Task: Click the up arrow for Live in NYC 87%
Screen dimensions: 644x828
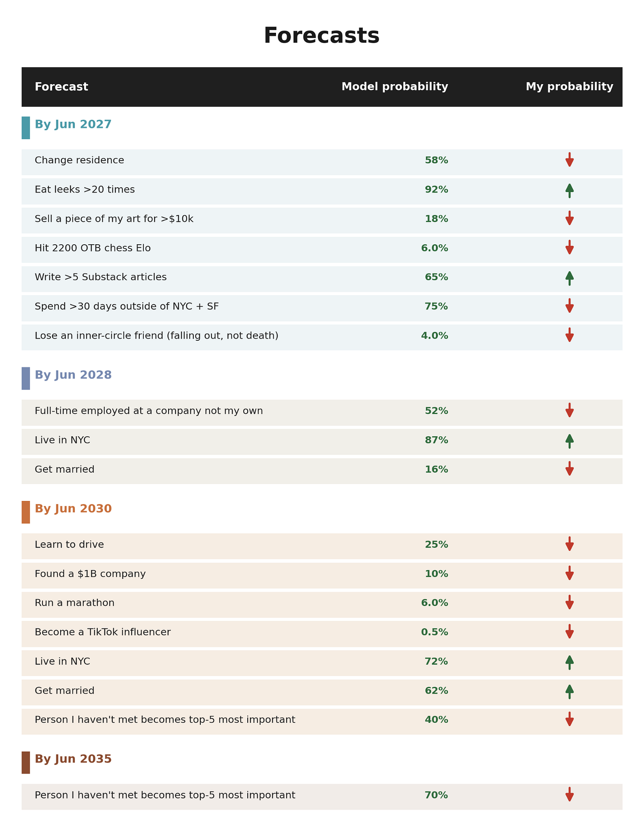Action: coord(569,441)
